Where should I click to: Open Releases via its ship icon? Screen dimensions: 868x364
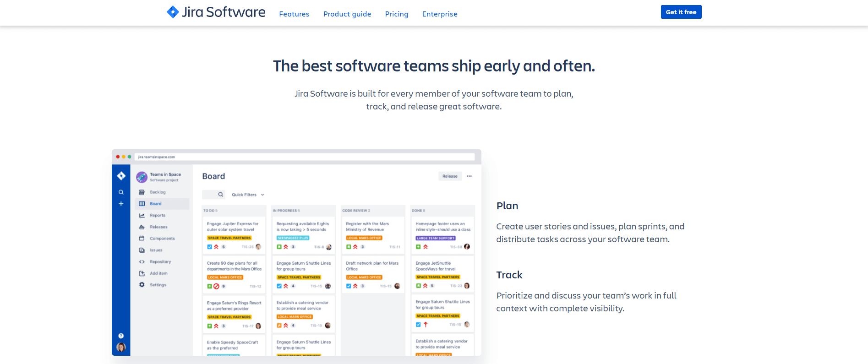click(142, 227)
